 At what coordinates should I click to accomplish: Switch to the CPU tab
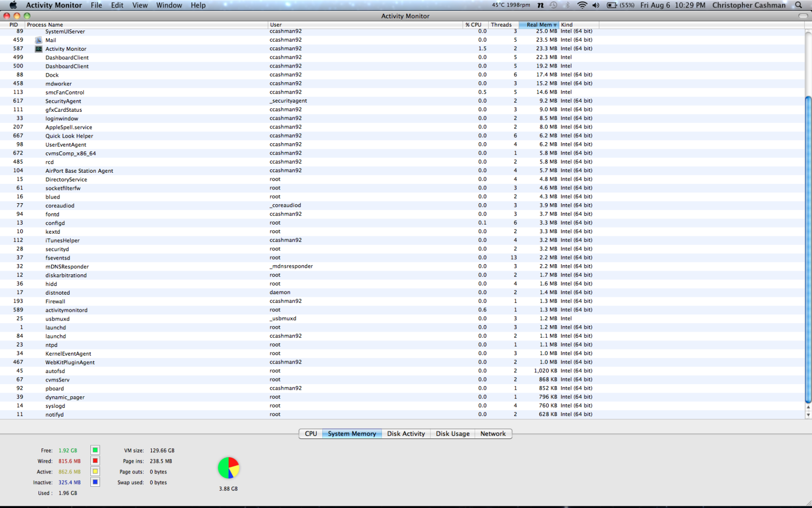311,434
